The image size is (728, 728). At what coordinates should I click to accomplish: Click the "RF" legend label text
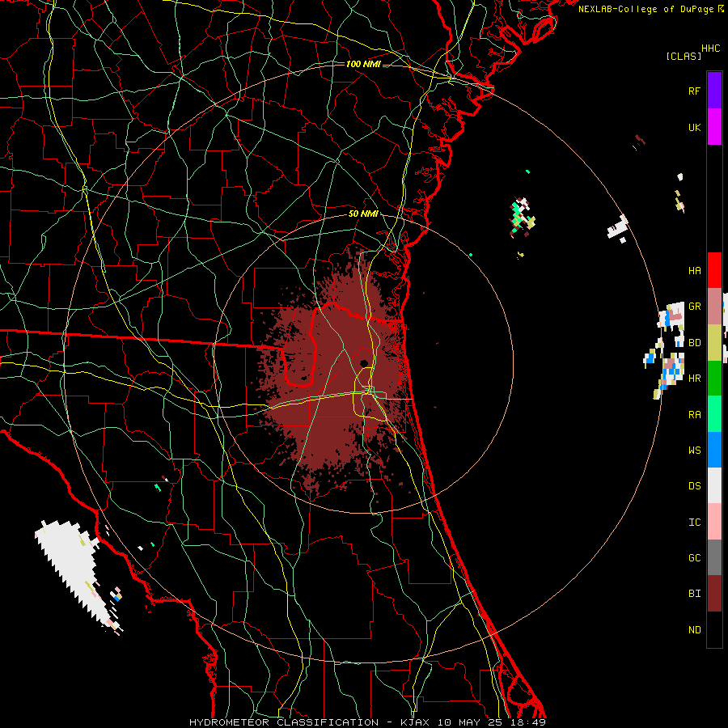694,91
